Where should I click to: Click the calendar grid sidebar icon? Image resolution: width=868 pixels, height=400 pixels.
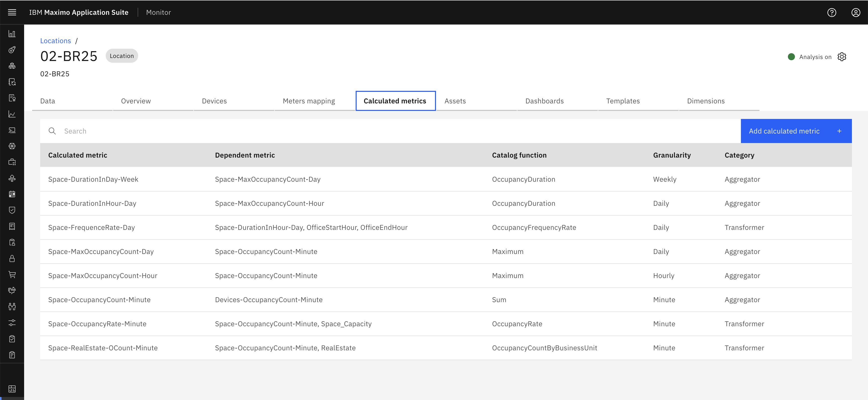(x=12, y=194)
